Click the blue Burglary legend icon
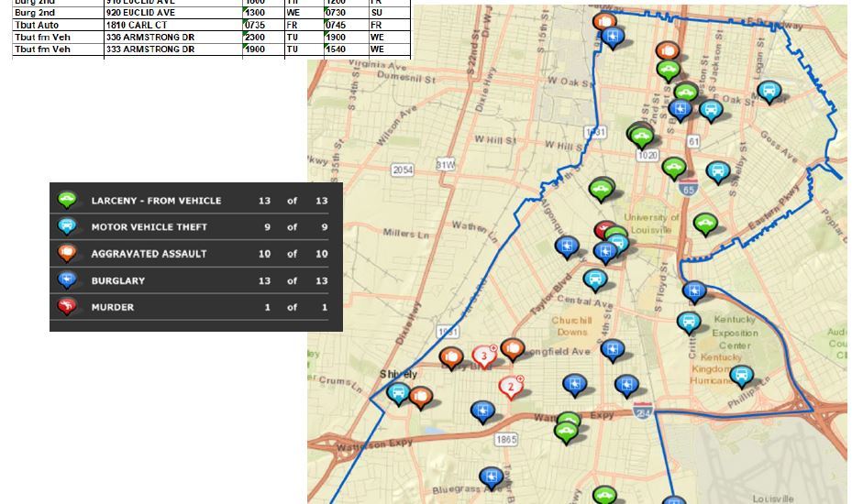The image size is (852, 504). (x=66, y=280)
